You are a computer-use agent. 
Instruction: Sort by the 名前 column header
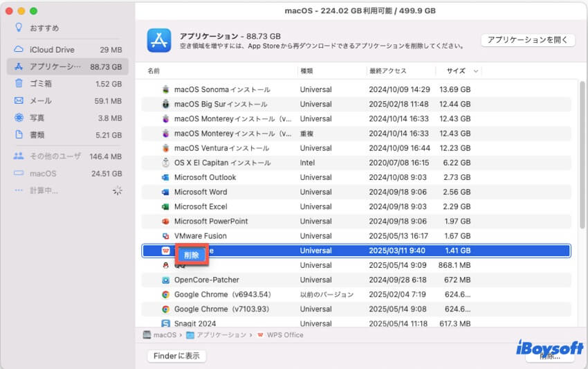coord(154,71)
